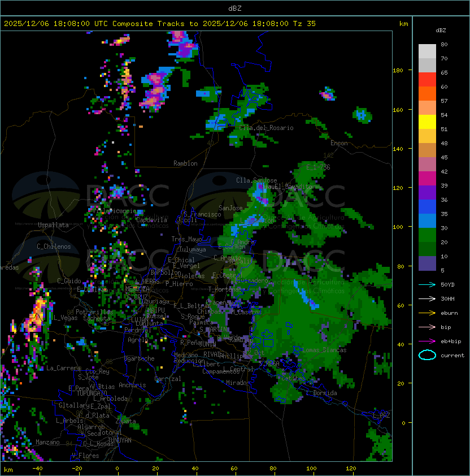This screenshot has width=470, height=476.
Task: Click the 'Capdevila' map label
Action: (151, 220)
